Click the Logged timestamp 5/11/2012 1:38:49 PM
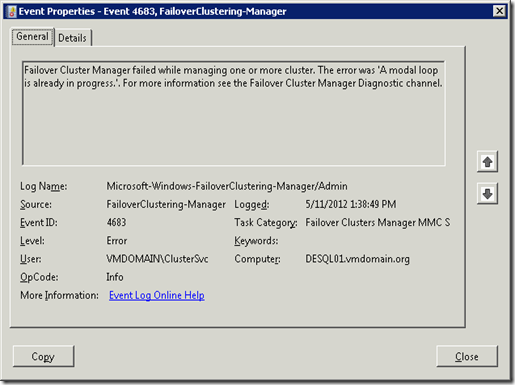 coord(351,204)
